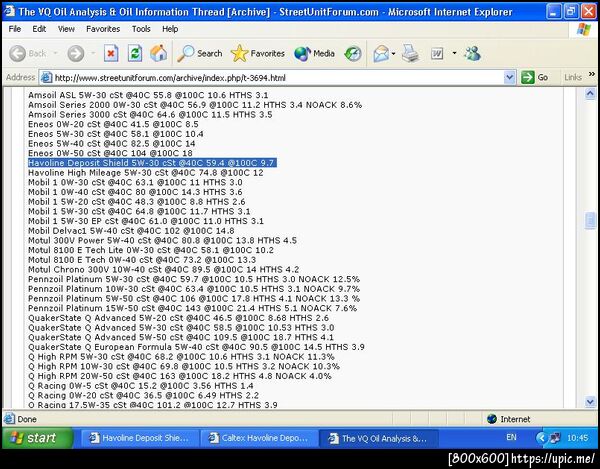
Task: Click the scrollbar down arrow
Action: [590, 401]
